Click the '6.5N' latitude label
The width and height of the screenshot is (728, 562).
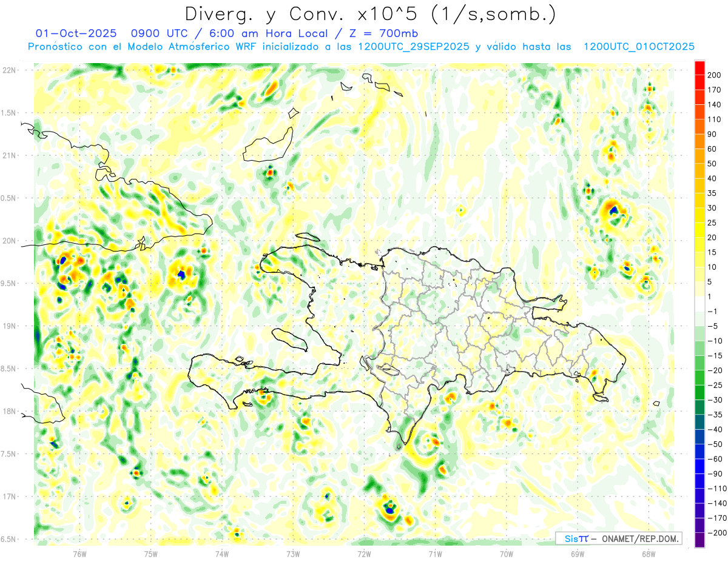click(8, 540)
